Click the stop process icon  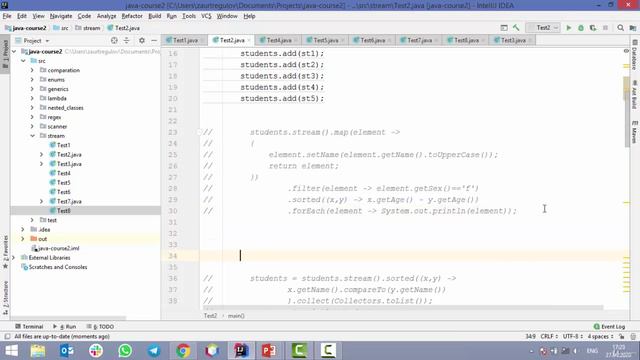tap(605, 28)
